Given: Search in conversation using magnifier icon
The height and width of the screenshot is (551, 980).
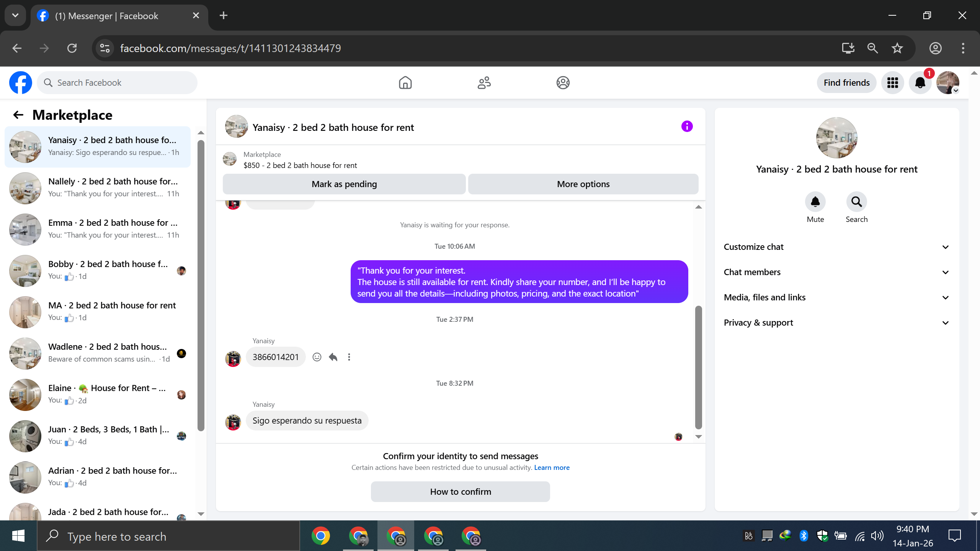Looking at the screenshot, I should pyautogui.click(x=856, y=202).
